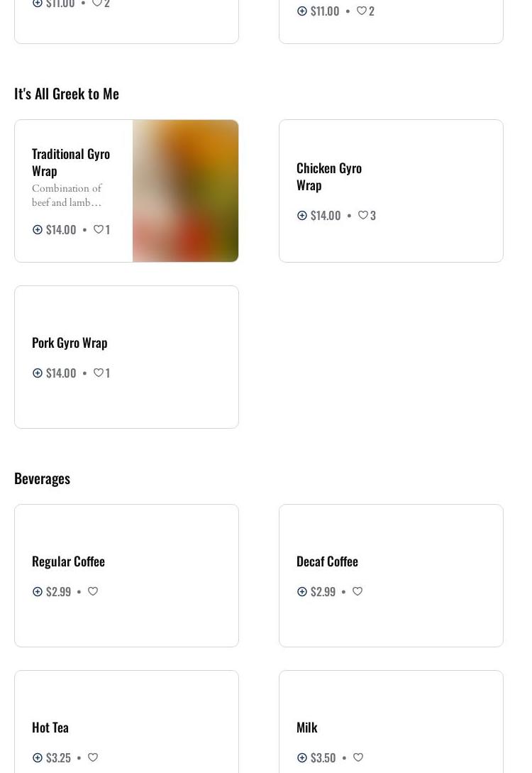Screen dimensions: 532x773
Task: Add Pork Gyro Wrap to order
Action: (38, 373)
